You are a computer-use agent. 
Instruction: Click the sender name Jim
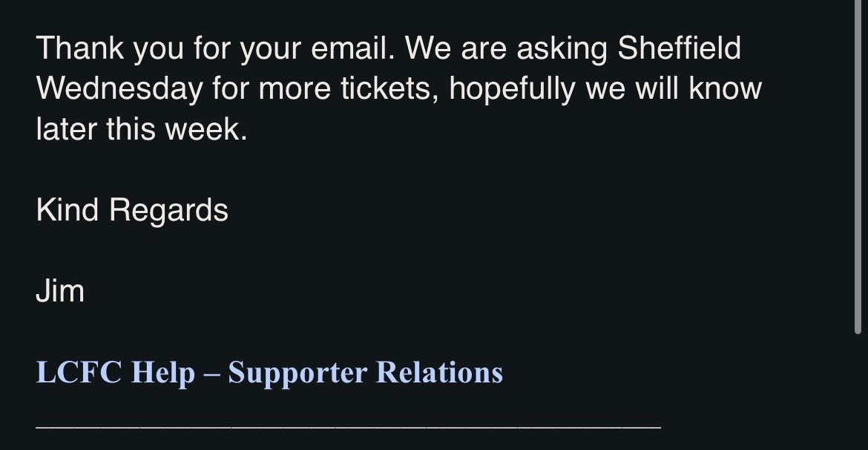60,291
